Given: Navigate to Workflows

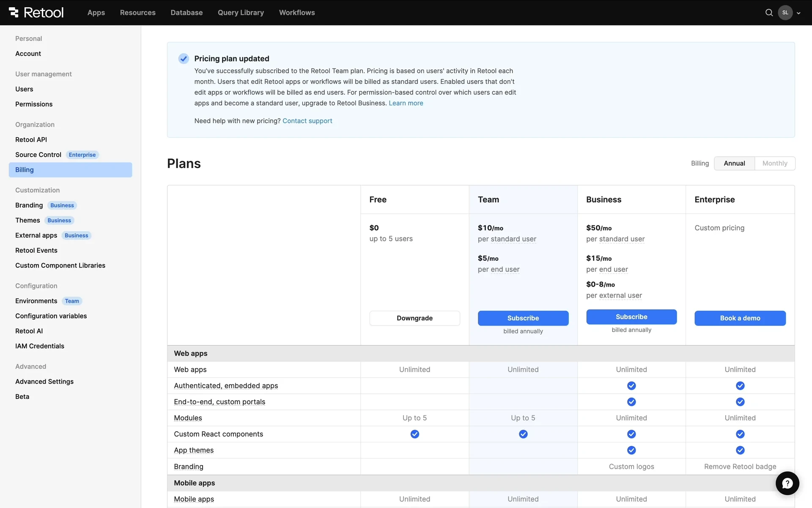Looking at the screenshot, I should (297, 13).
